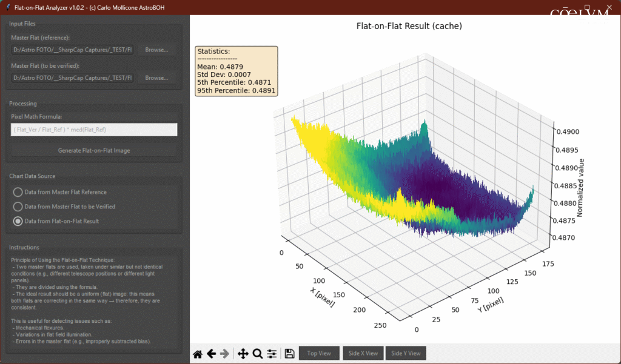The image size is (621, 364).
Task: Go forward to next plot view
Action: (225, 354)
